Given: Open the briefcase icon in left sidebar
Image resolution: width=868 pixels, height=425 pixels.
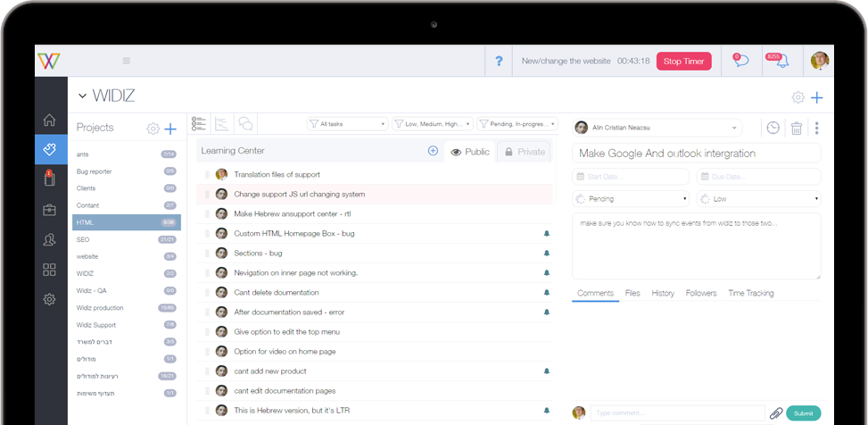Looking at the screenshot, I should point(49,210).
